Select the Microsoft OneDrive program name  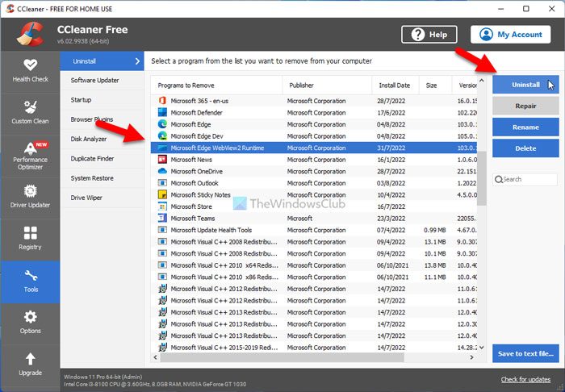tap(197, 171)
